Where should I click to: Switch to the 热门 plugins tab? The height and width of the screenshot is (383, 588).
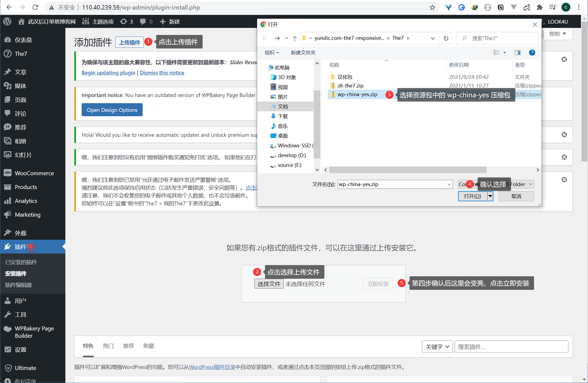tap(108, 346)
